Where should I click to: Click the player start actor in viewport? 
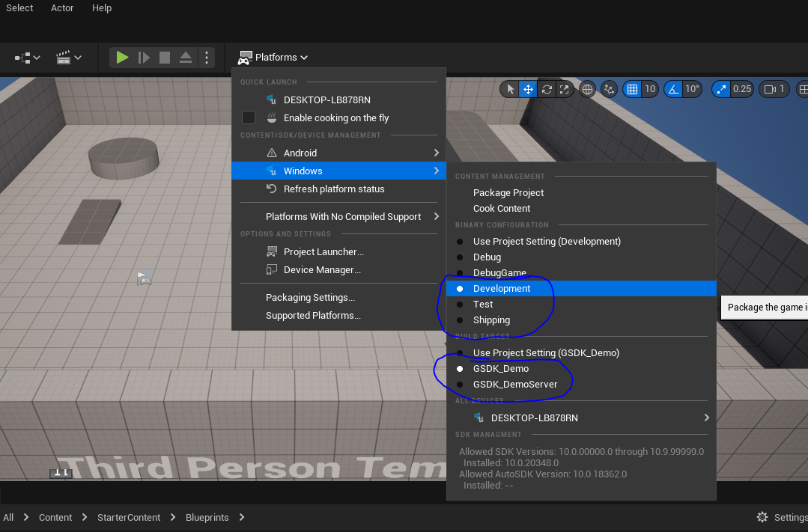tap(145, 277)
